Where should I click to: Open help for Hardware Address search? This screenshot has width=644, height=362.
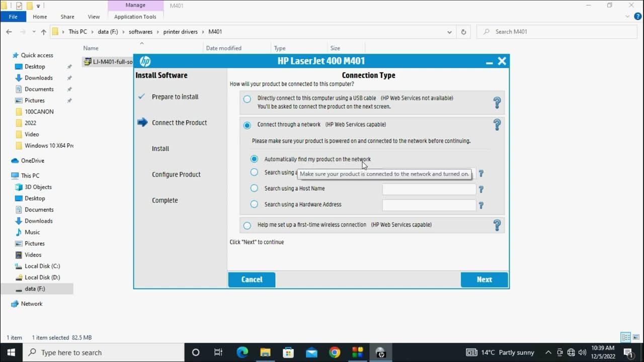pyautogui.click(x=481, y=205)
